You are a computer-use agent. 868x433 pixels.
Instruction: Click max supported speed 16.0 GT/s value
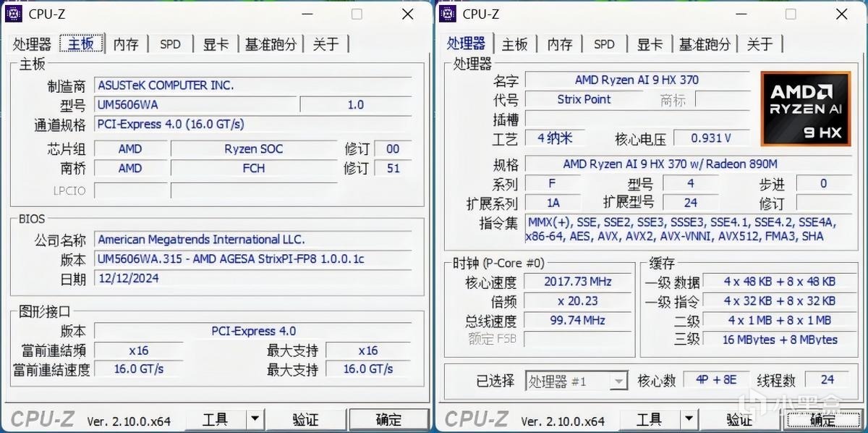(368, 369)
